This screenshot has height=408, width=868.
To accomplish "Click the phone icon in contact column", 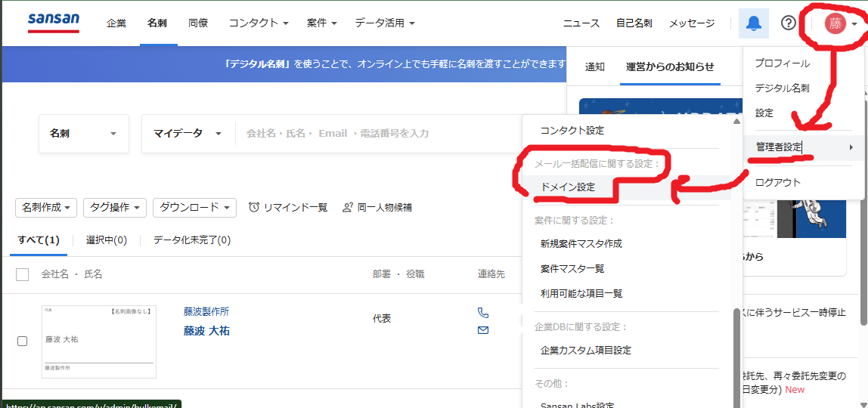I will tap(483, 313).
